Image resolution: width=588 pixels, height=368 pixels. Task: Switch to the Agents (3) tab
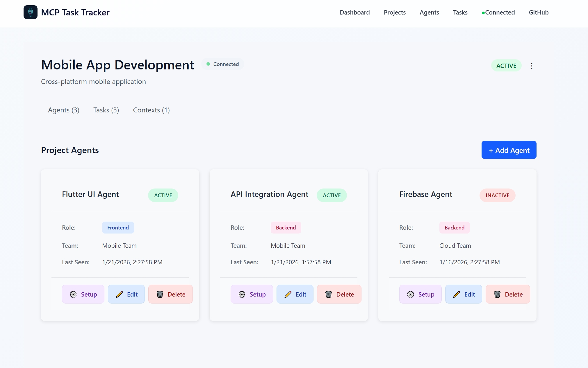pos(64,110)
